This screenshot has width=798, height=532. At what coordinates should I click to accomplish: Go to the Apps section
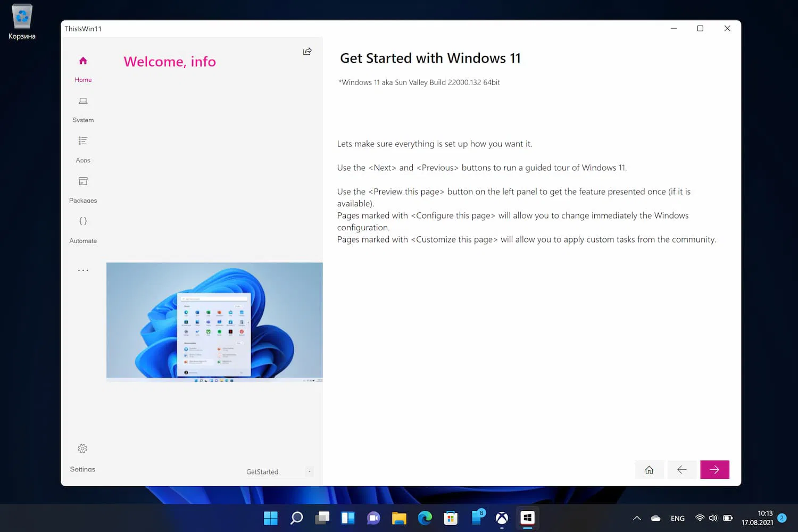point(83,150)
